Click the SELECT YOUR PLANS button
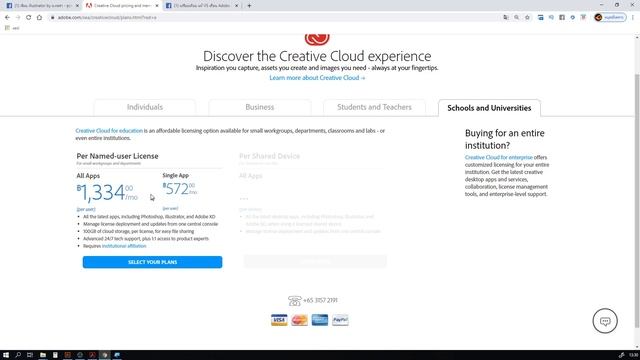Image resolution: width=640 pixels, height=360 pixels. click(152, 262)
